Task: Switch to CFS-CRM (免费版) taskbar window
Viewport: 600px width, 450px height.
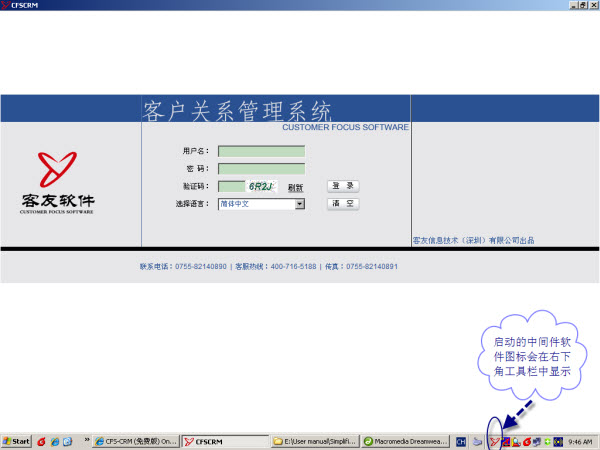Action: point(136,442)
